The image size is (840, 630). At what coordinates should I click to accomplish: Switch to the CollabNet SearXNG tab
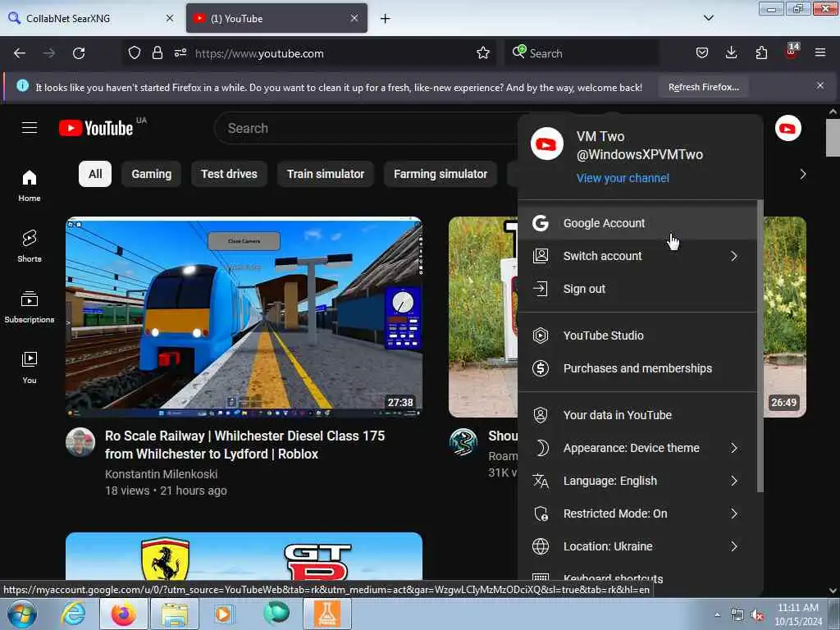91,18
